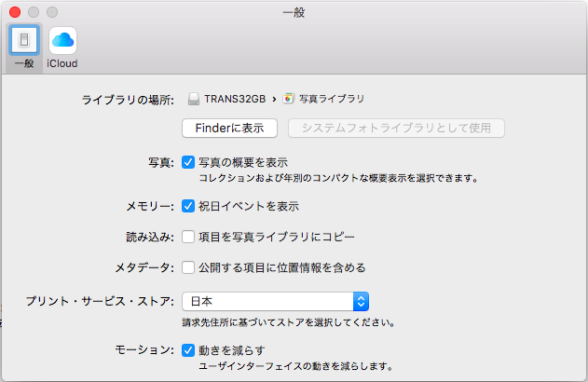Open the プリント・サービス・ストア dropdown showing 日本
Image resolution: width=588 pixels, height=382 pixels.
click(276, 301)
